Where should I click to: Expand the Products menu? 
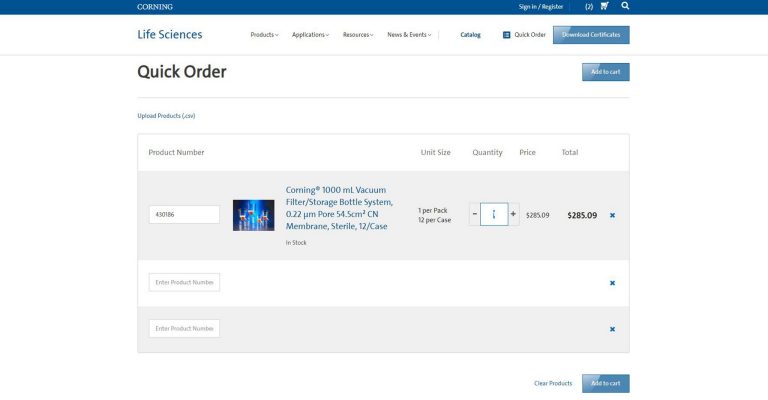(x=264, y=35)
